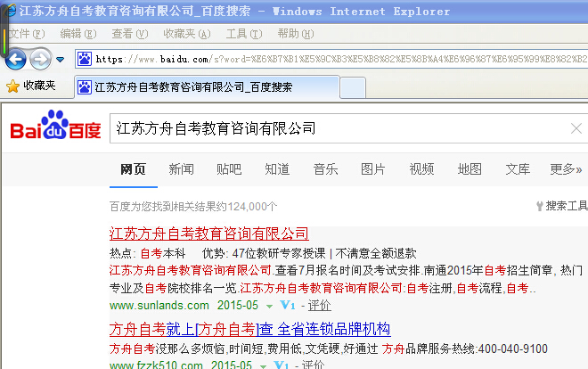Switch to the 音乐 search category

(x=325, y=169)
